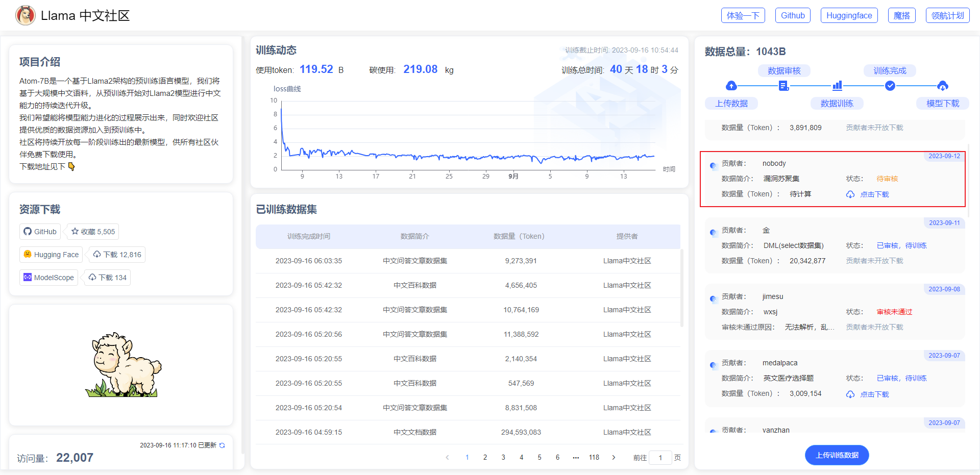Jump to page 118 in pagination
The height and width of the screenshot is (475, 980).
594,458
